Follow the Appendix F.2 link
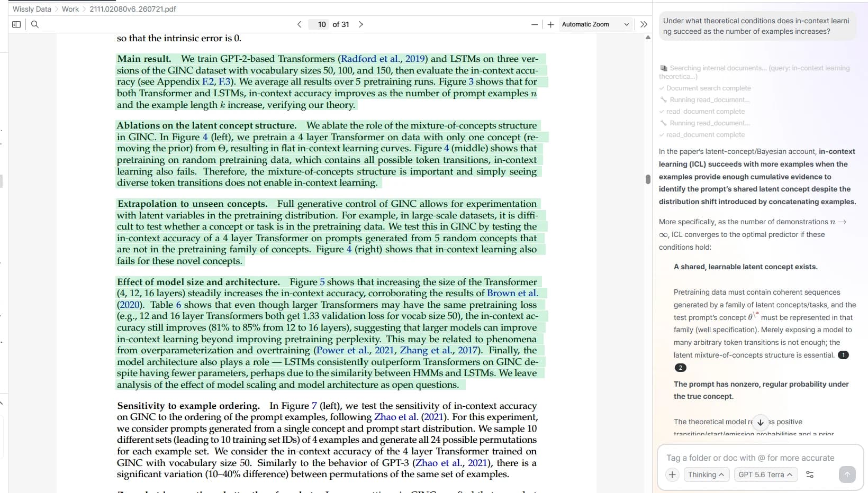This screenshot has height=493, width=868. (209, 81)
